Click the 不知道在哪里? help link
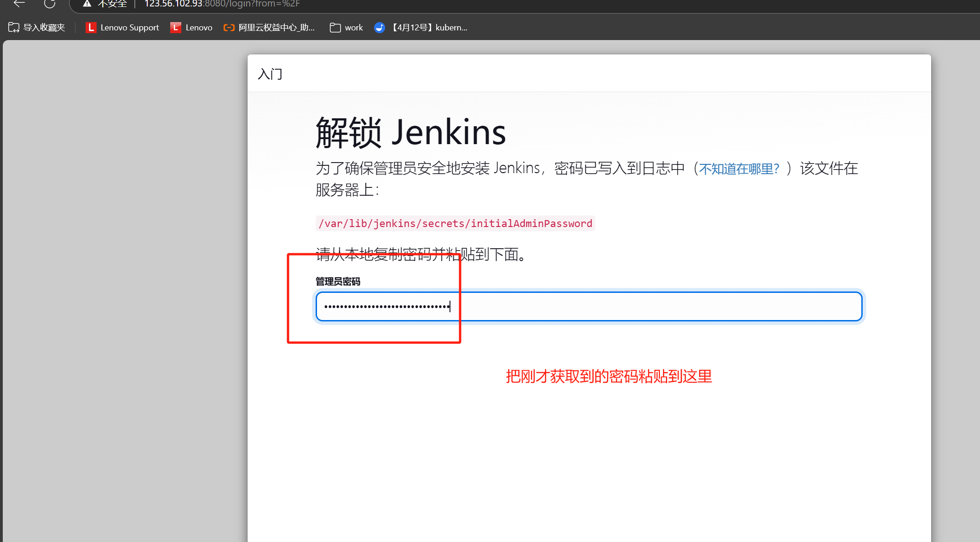 point(739,169)
